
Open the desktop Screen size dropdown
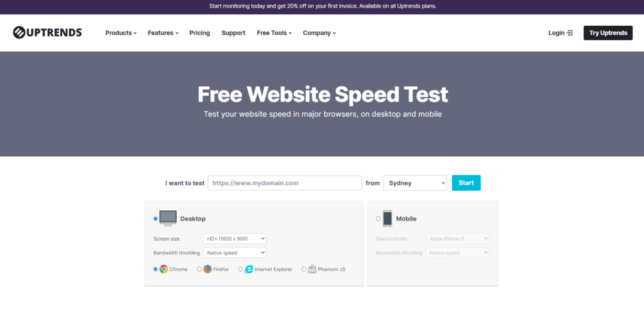point(235,239)
